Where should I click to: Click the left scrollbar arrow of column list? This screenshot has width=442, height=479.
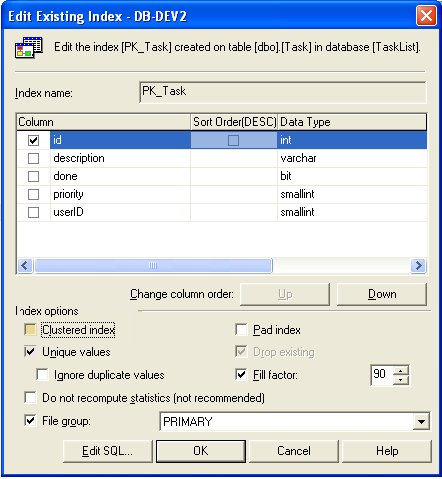pos(25,266)
